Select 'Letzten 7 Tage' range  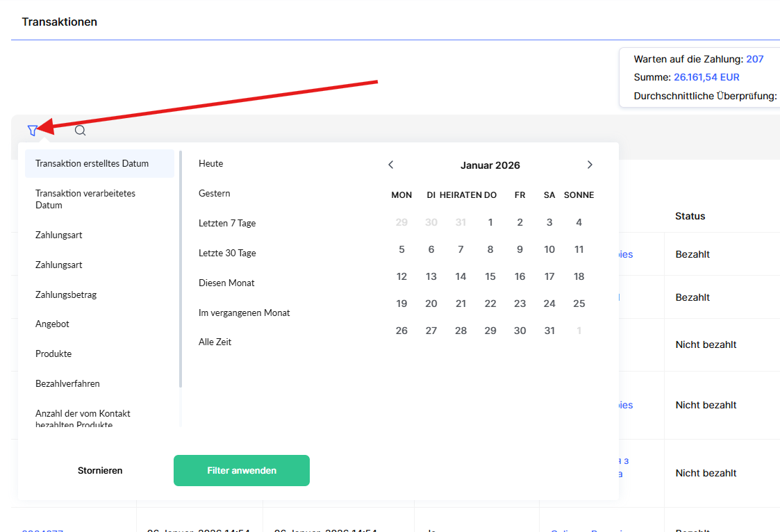(x=227, y=224)
